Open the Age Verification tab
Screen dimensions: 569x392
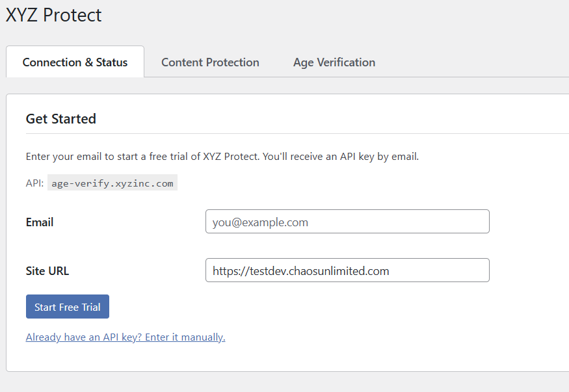pos(334,62)
